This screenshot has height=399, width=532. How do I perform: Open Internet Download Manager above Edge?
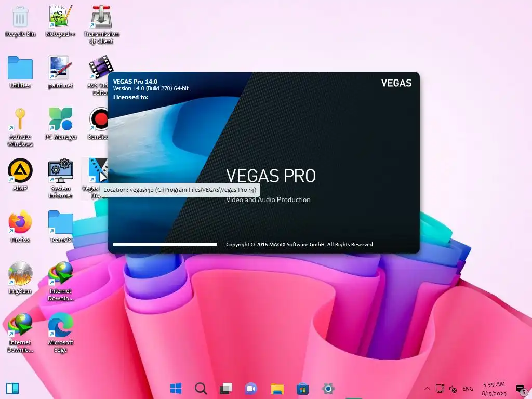coord(60,282)
